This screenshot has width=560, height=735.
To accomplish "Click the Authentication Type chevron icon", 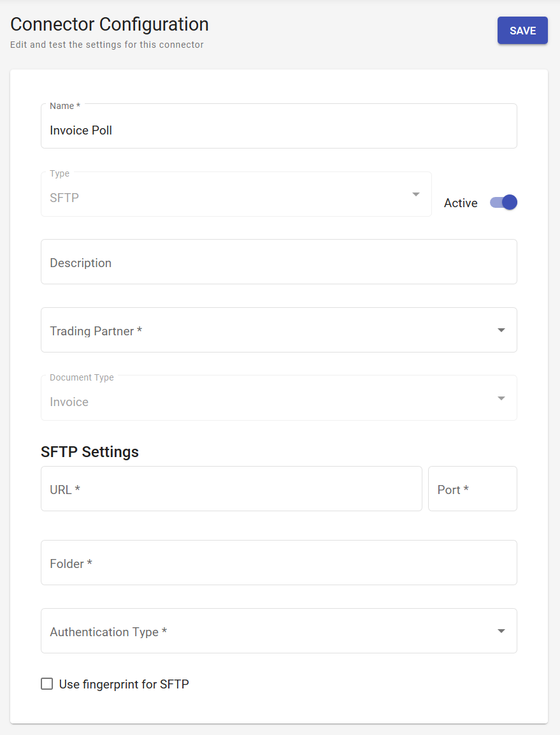I will 501,630.
